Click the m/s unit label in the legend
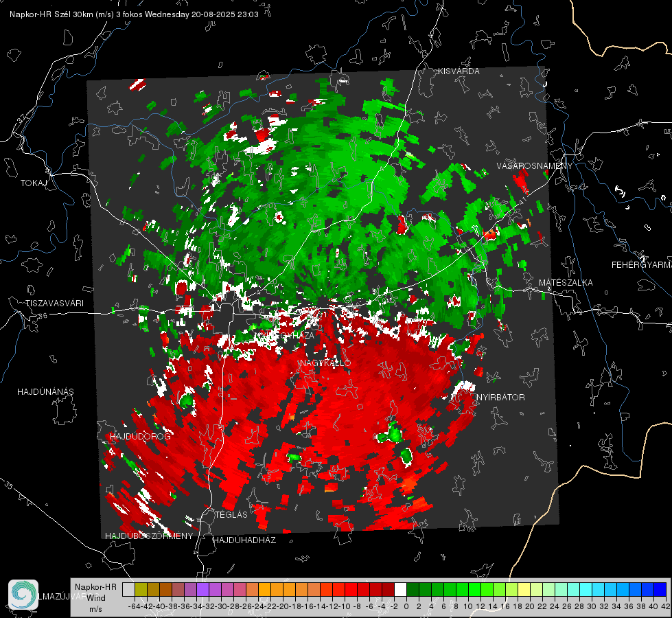Image resolution: width=672 pixels, height=618 pixels. [95, 609]
